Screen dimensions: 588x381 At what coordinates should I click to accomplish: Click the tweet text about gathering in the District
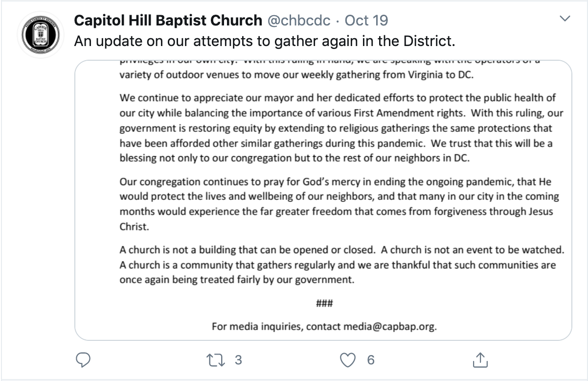point(264,41)
